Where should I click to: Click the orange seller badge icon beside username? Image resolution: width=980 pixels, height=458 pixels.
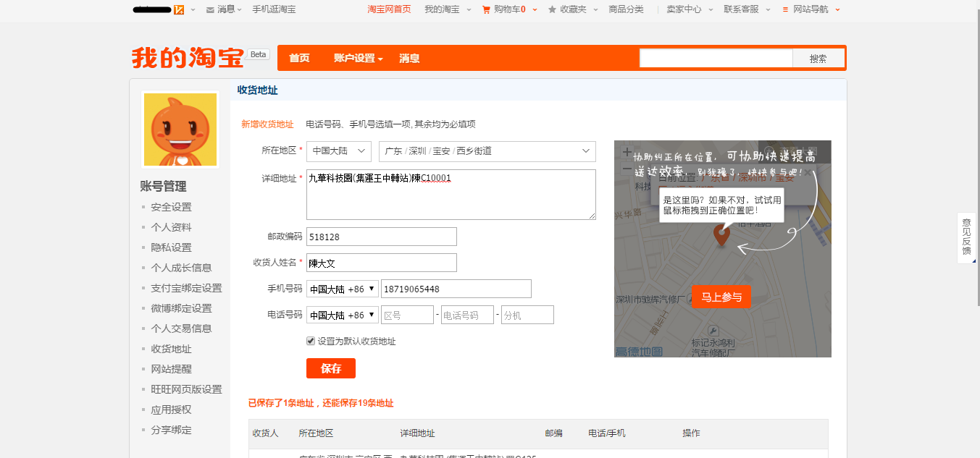point(179,9)
